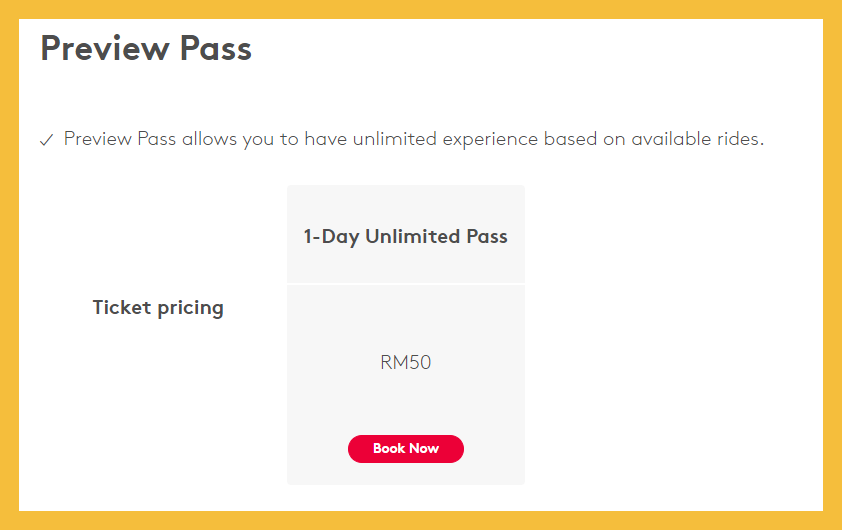Click the word 'Preview' in the main heading

(x=100, y=49)
